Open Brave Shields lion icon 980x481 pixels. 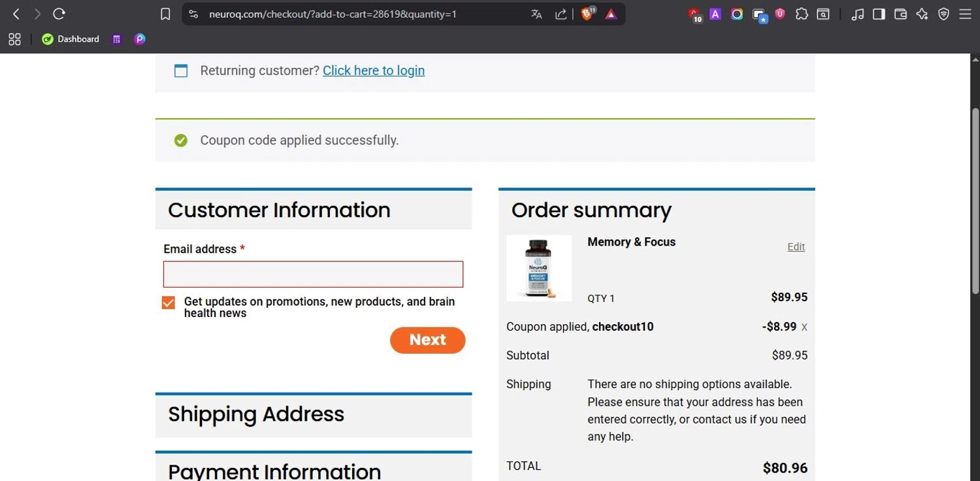[587, 13]
